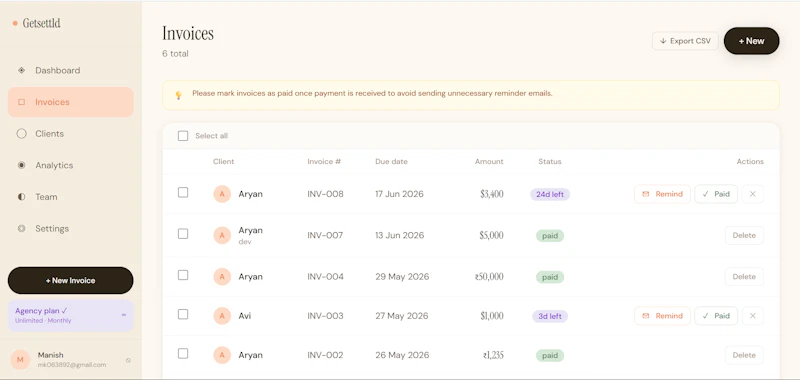The height and width of the screenshot is (380, 800).
Task: Click the Aryan avatar on the INV-002 row
Action: tap(222, 355)
